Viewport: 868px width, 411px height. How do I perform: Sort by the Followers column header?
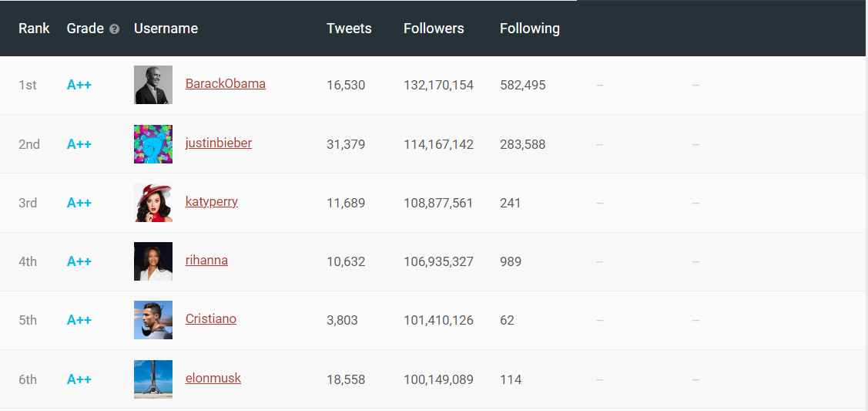[x=434, y=29]
